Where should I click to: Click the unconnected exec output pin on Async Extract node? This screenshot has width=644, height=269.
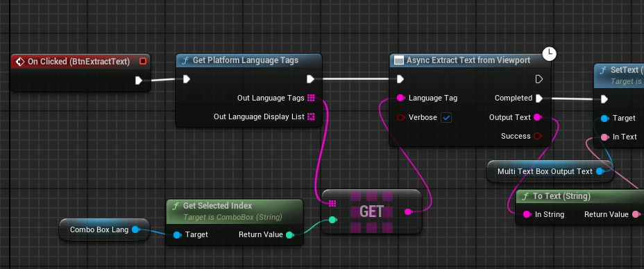coord(539,79)
